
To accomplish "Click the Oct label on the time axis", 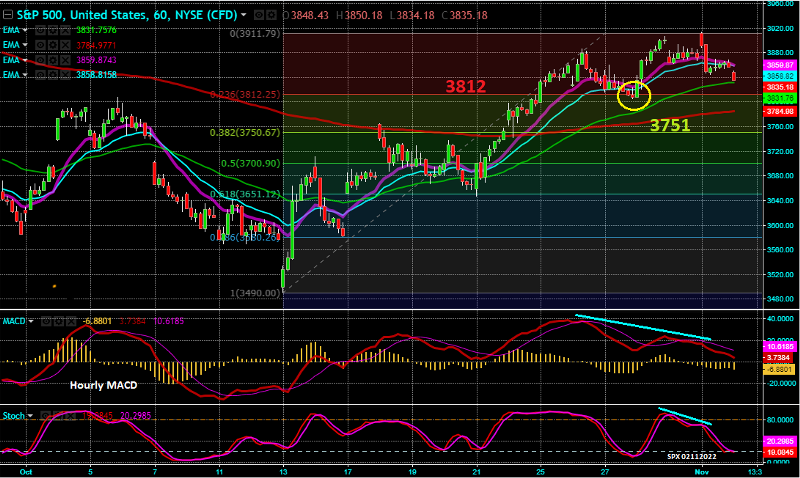I will pyautogui.click(x=26, y=472).
